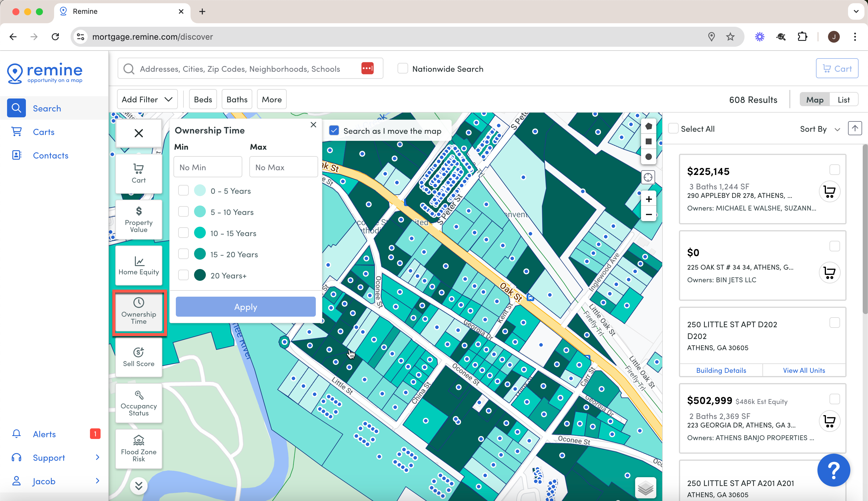The image size is (868, 501).
Task: Expand more layers with the double chevron
Action: (x=139, y=486)
